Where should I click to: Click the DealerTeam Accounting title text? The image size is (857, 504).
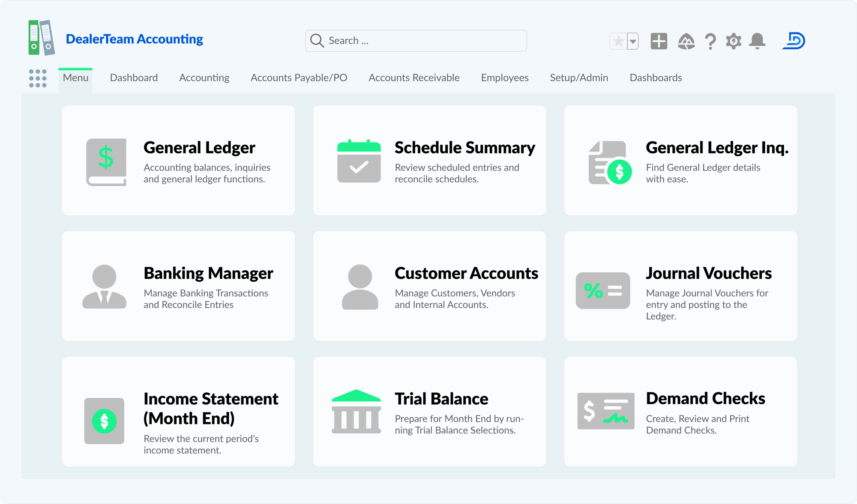(134, 39)
